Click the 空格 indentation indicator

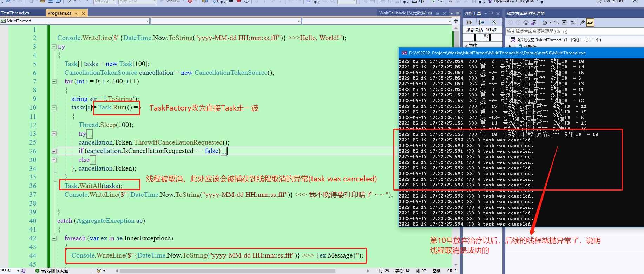436,271
